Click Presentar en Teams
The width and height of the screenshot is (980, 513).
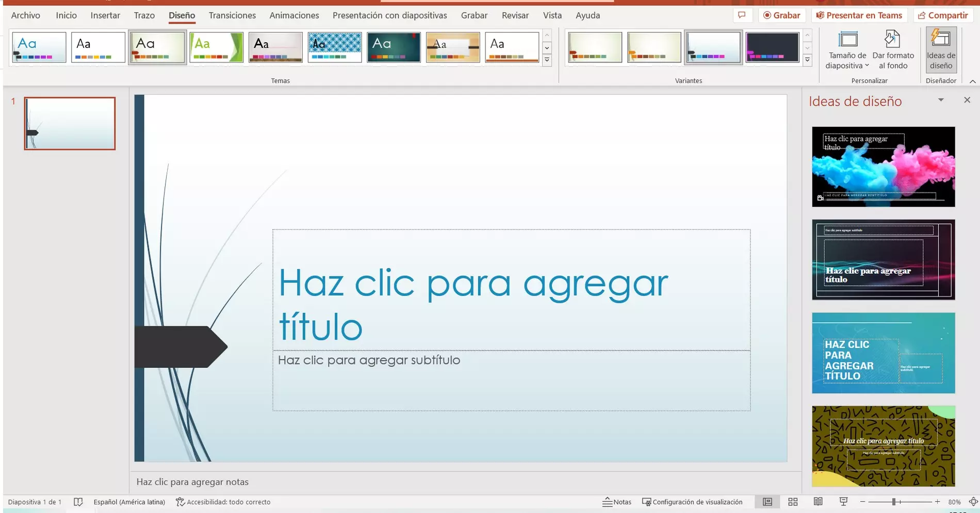(859, 15)
